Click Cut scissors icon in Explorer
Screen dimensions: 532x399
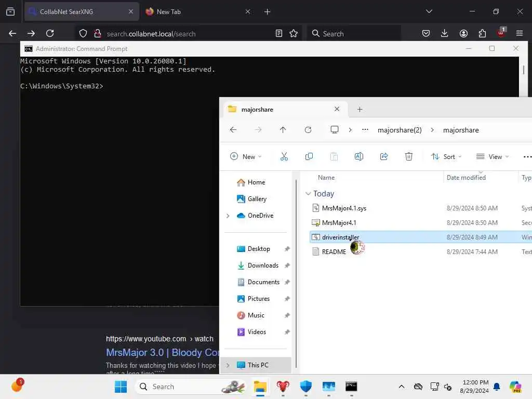(284, 156)
